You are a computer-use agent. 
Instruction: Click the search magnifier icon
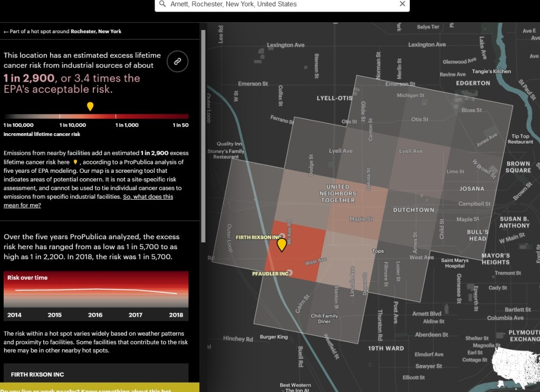[163, 4]
